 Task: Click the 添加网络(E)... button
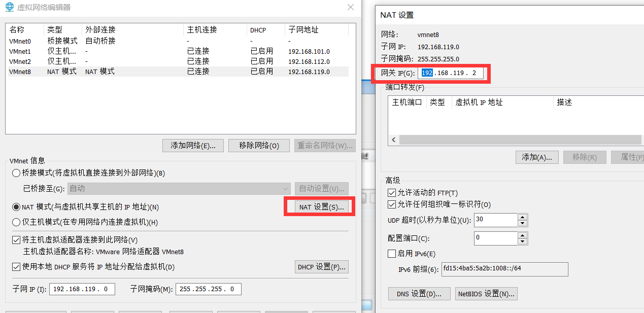[x=193, y=146]
